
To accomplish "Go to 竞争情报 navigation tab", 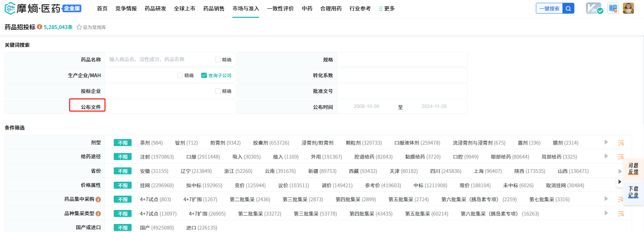I will (x=126, y=9).
